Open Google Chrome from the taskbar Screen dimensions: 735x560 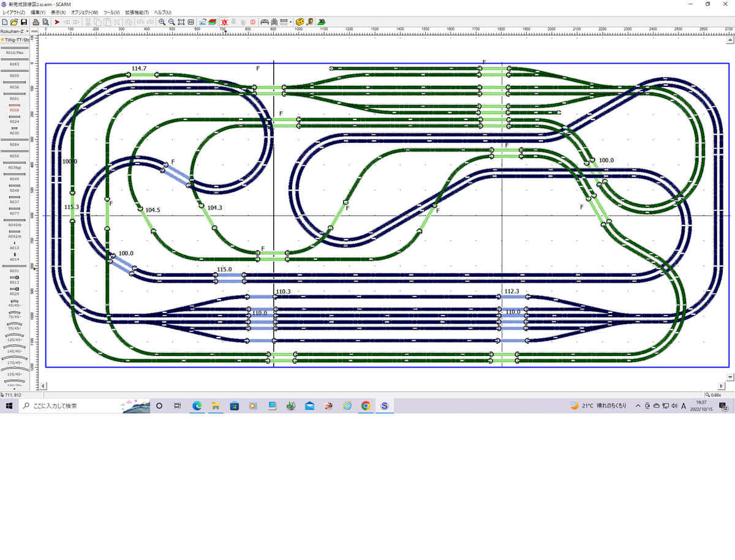point(366,406)
